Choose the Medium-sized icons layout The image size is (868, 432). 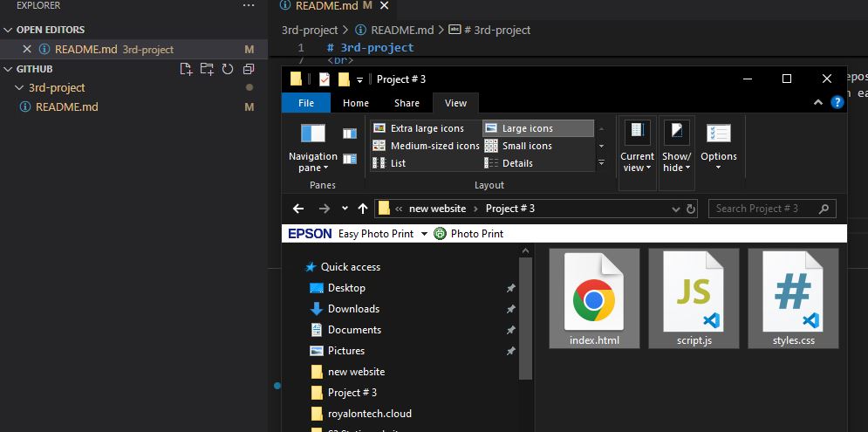(426, 147)
